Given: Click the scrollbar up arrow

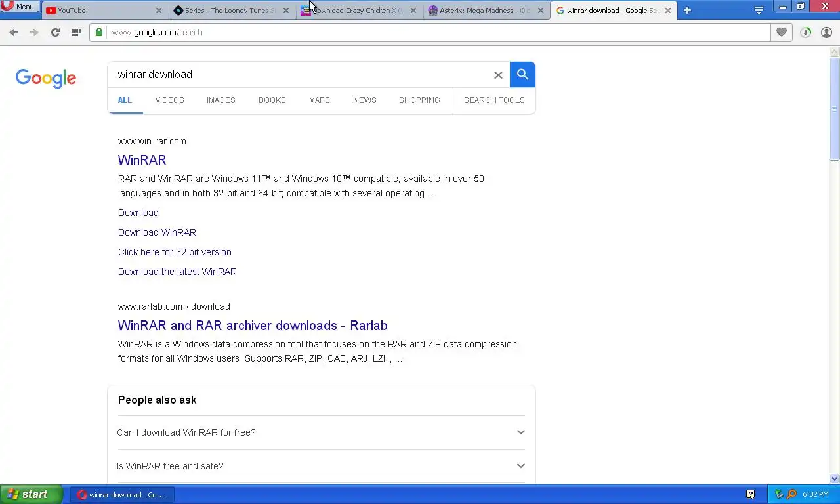Looking at the screenshot, I should tap(835, 51).
